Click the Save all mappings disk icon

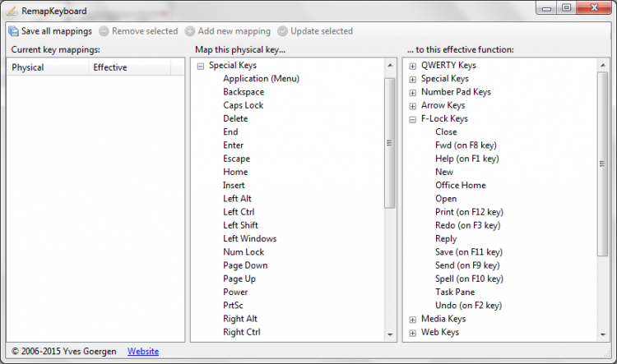[13, 31]
